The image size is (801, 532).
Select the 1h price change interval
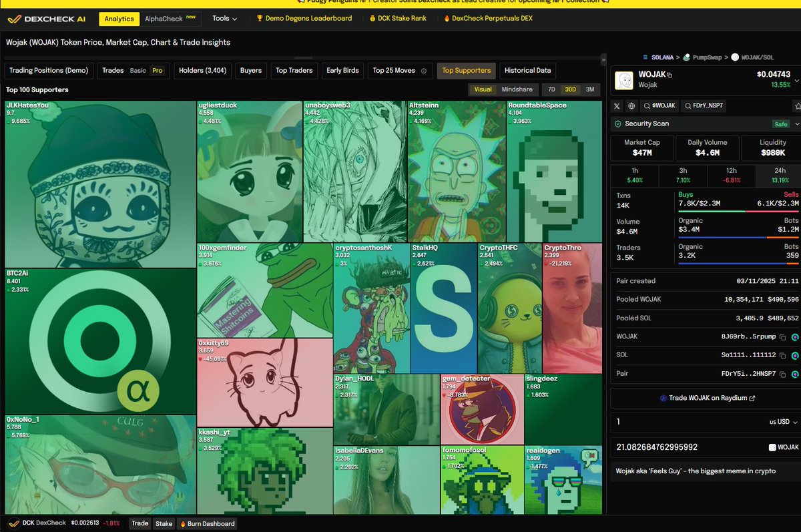[x=635, y=175]
